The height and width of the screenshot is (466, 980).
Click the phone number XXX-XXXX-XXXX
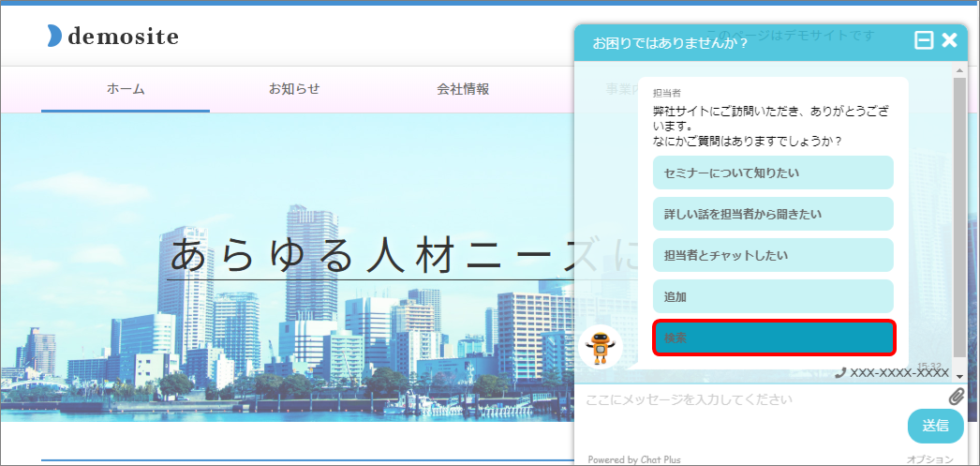coord(899,373)
